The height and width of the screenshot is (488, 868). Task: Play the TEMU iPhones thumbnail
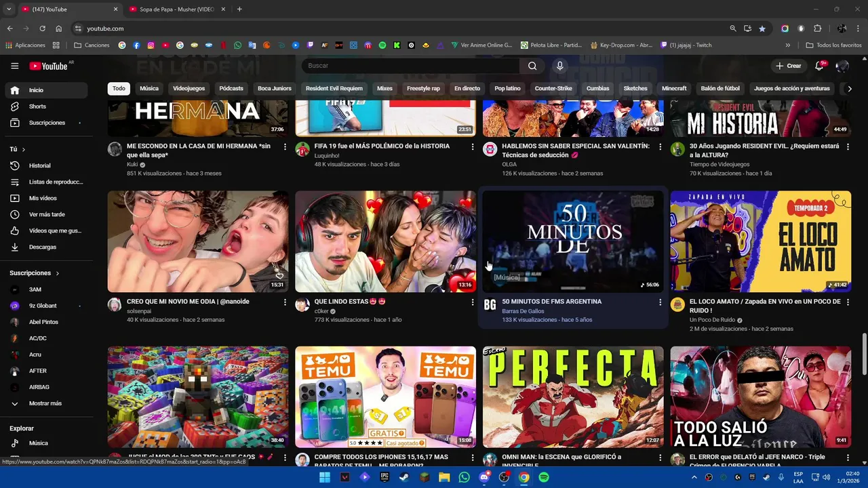(x=385, y=397)
